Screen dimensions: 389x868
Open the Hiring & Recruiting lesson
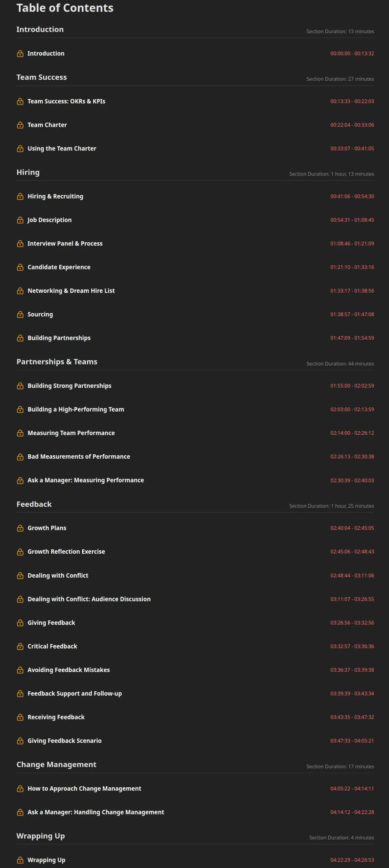[x=55, y=196]
